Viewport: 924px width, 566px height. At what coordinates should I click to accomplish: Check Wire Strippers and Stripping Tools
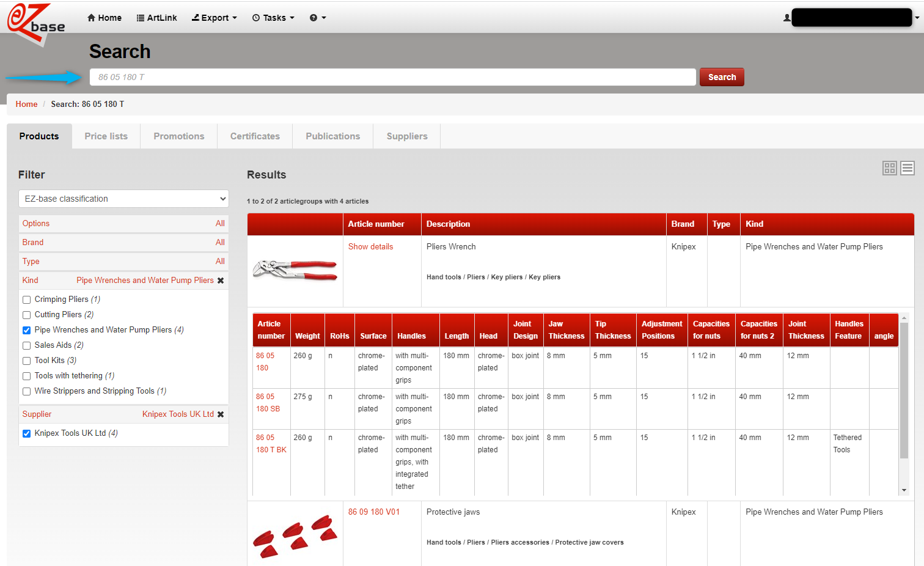tap(26, 391)
